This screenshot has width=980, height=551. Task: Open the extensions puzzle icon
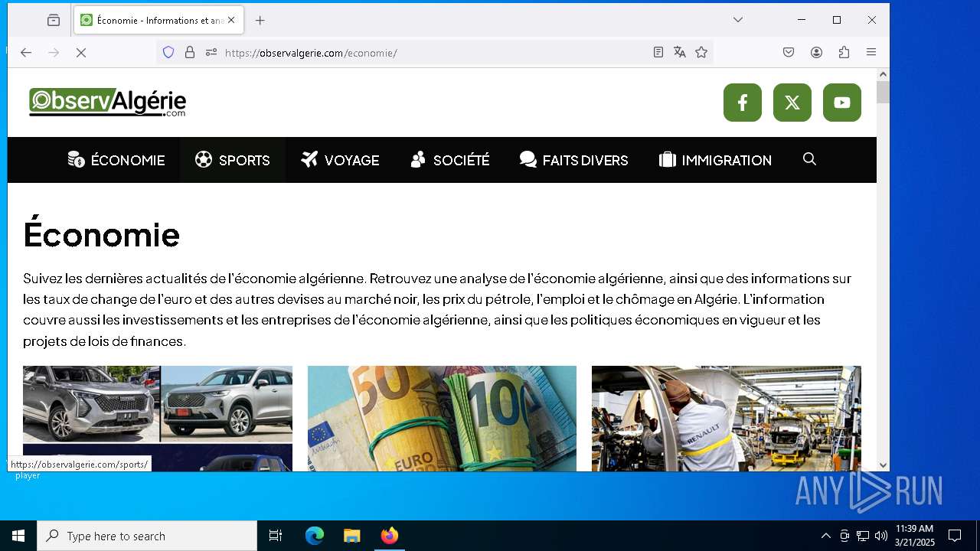844,53
